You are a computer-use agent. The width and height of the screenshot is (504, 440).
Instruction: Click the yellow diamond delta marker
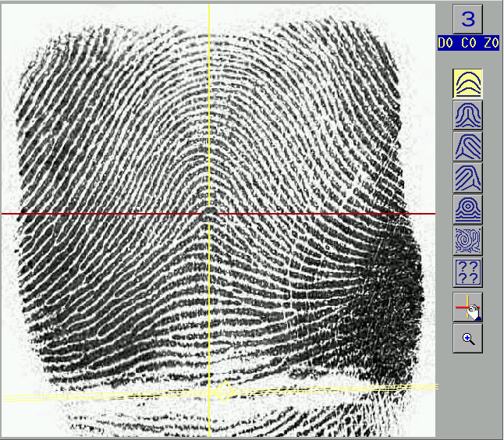[x=225, y=391]
